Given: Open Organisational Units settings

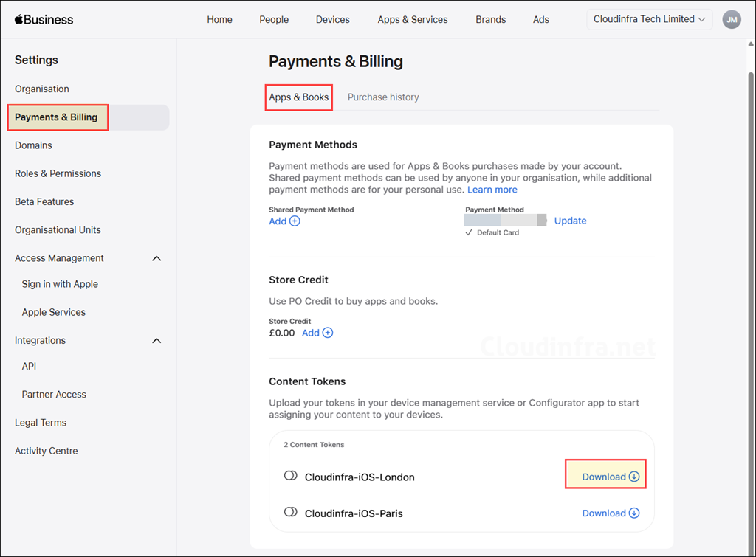Looking at the screenshot, I should point(58,230).
